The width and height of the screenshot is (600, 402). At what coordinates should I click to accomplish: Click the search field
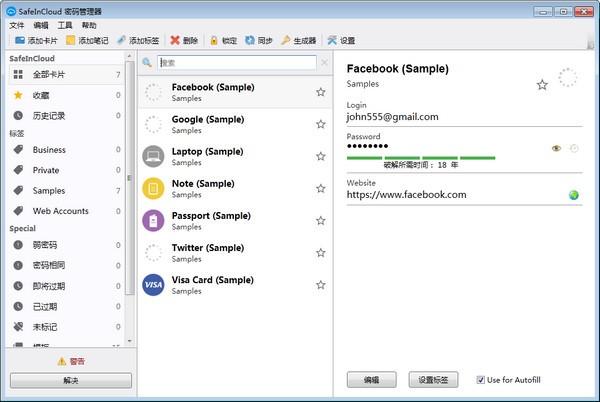point(237,63)
